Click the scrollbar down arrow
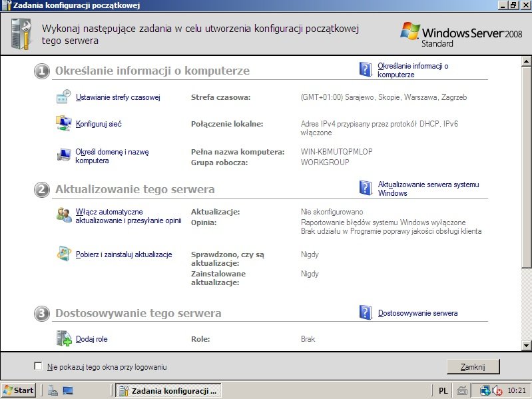 click(526, 346)
